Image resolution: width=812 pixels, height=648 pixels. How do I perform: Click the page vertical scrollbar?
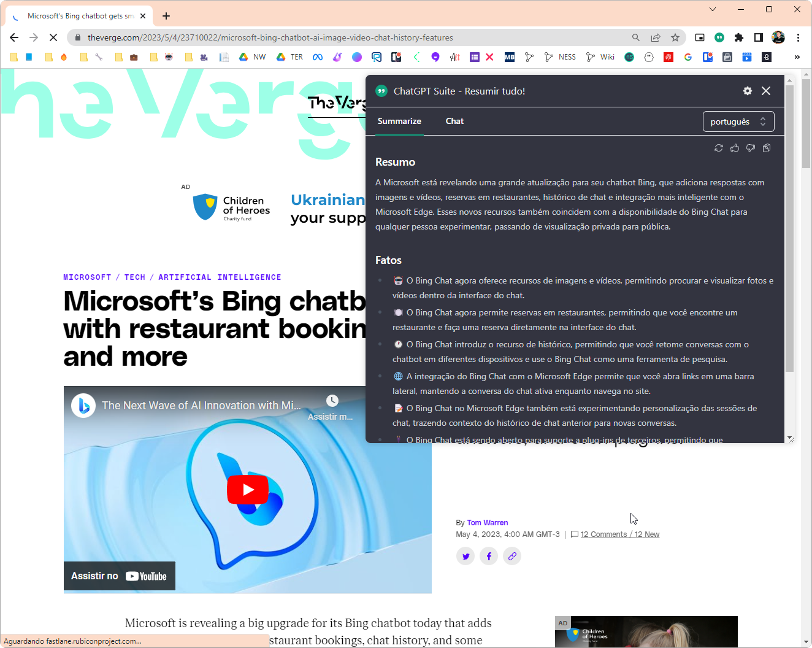click(806, 123)
